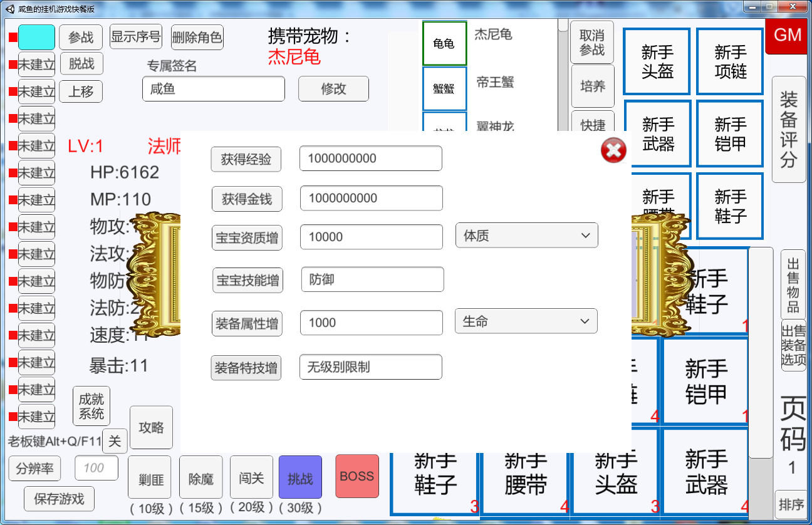
Task: Open the 生命 attribute dropdown
Action: point(526,321)
